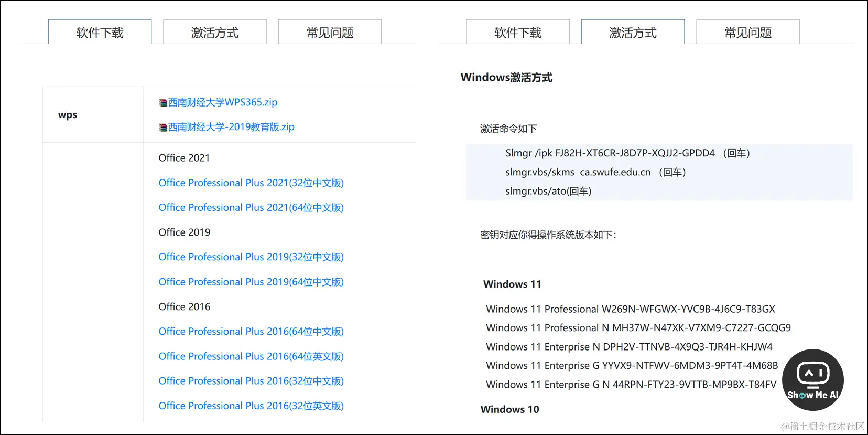
Task: Click the slmgr.vbs/skms ca.swufe.edu.cn command
Action: pos(595,172)
